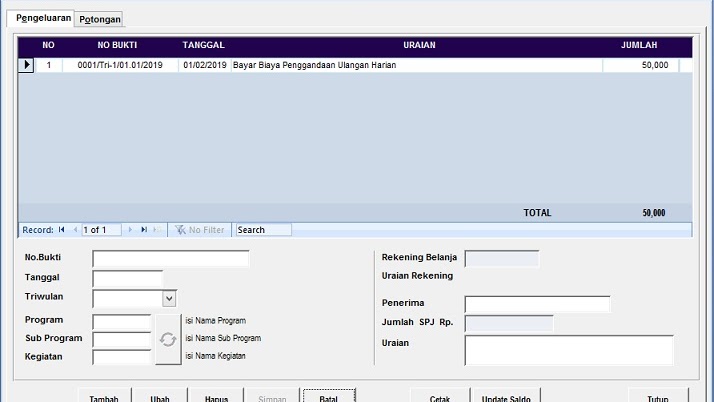714x402 pixels.
Task: Click the TANGGAL column header
Action: pyautogui.click(x=204, y=45)
